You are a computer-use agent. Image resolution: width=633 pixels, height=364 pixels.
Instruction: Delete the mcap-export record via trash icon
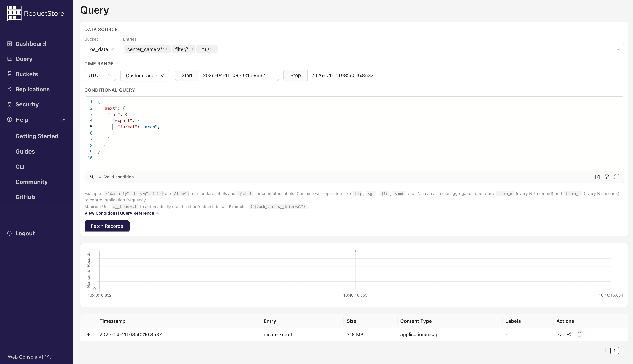pos(579,334)
